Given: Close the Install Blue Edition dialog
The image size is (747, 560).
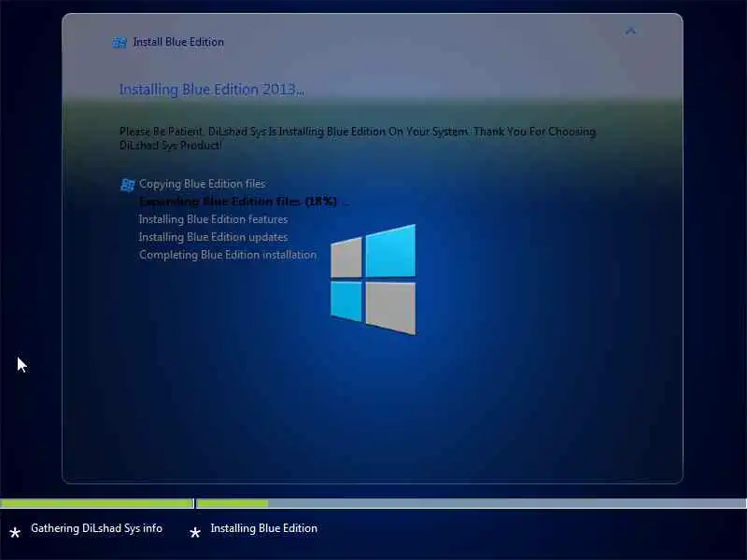Looking at the screenshot, I should coord(631,31).
